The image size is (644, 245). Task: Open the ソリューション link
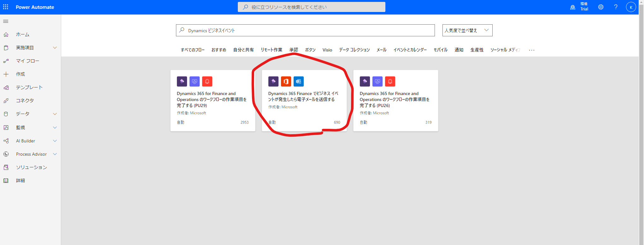[x=32, y=167]
